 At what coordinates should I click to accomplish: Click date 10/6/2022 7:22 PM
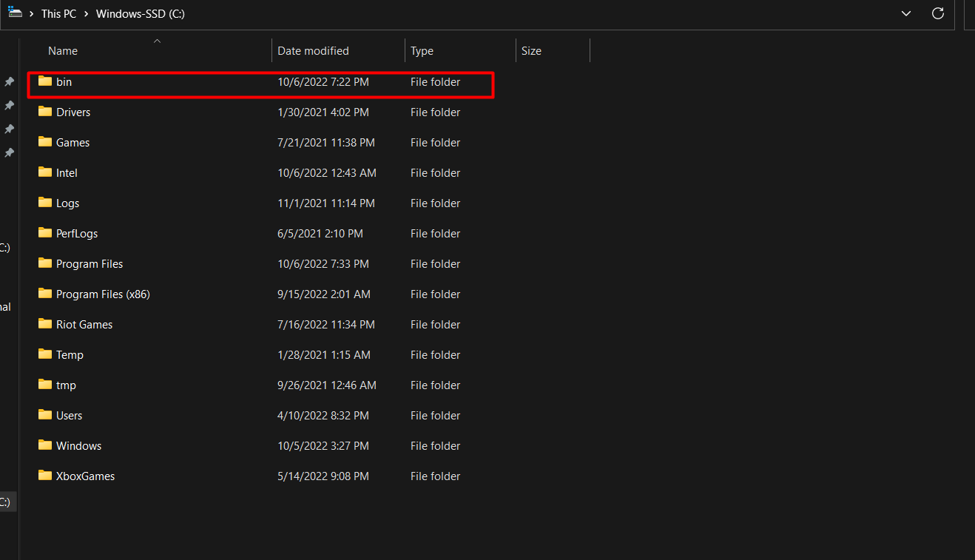pyautogui.click(x=323, y=82)
